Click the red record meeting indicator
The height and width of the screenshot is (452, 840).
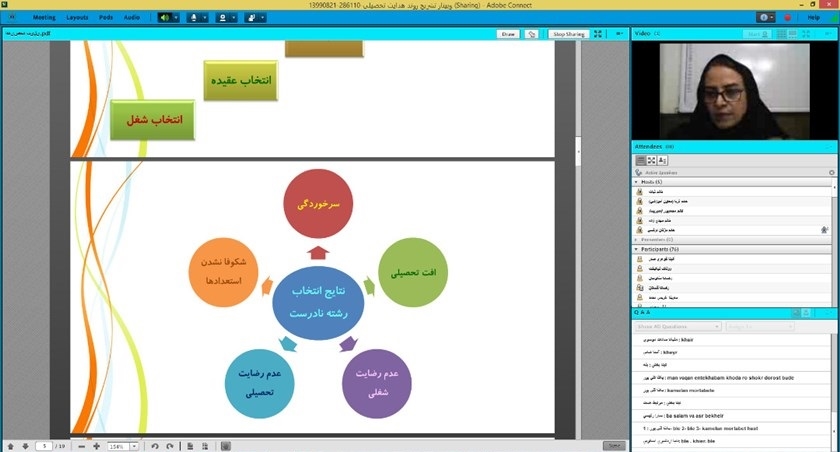point(787,18)
